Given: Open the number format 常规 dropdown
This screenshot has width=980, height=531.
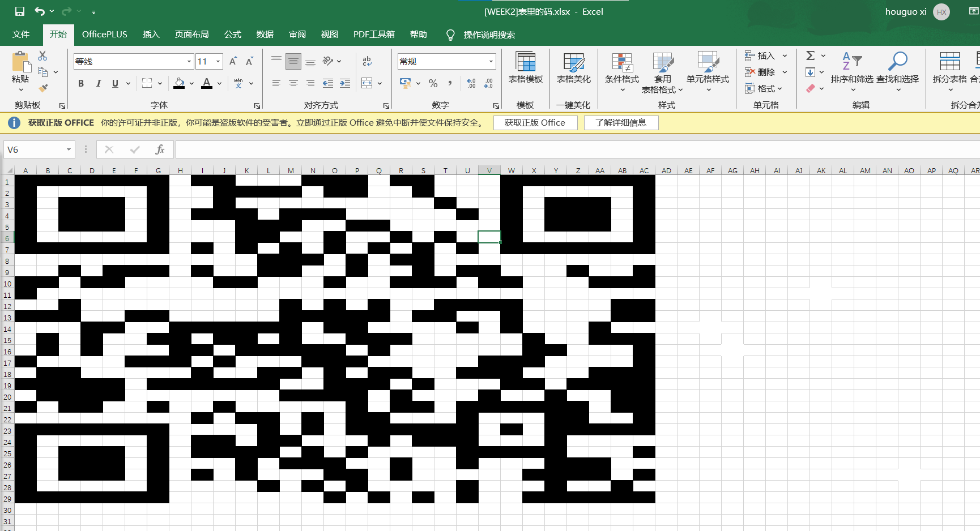Looking at the screenshot, I should [491, 61].
